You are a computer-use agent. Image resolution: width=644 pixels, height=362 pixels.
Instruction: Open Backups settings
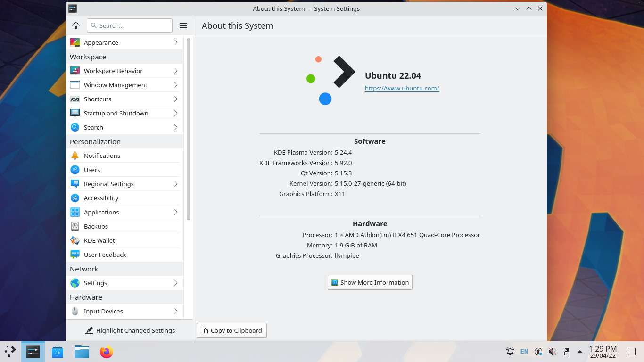click(96, 226)
